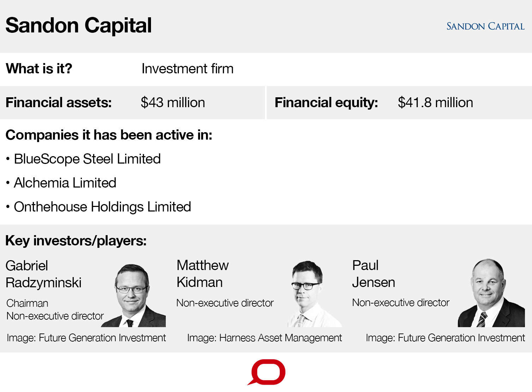Click the Key investors/players heading

(x=76, y=241)
